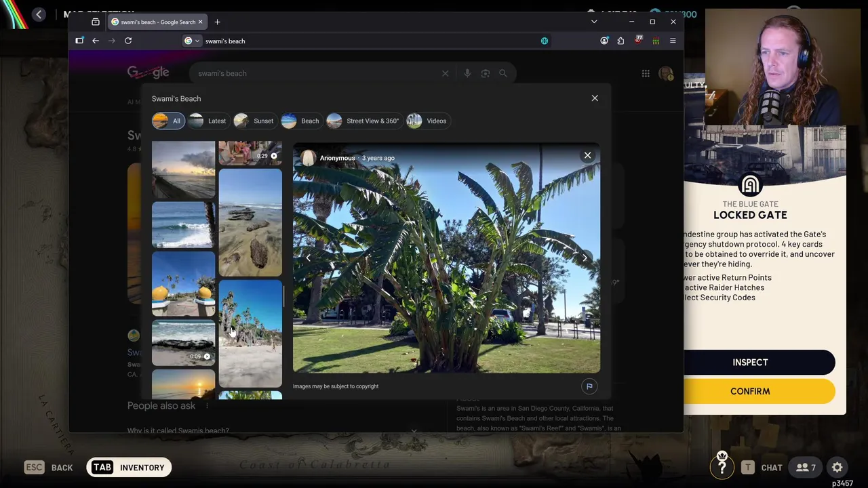Image resolution: width=868 pixels, height=488 pixels.
Task: Open the game settings gear
Action: (x=837, y=467)
